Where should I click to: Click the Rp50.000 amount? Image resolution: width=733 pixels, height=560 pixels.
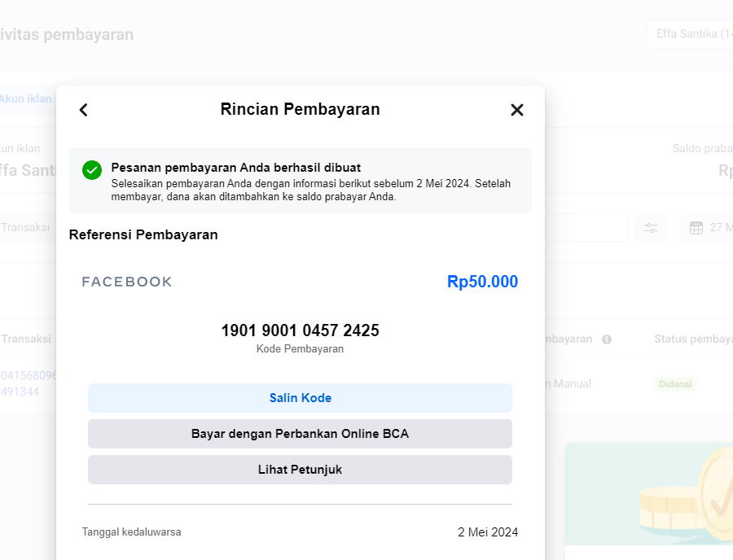[482, 282]
